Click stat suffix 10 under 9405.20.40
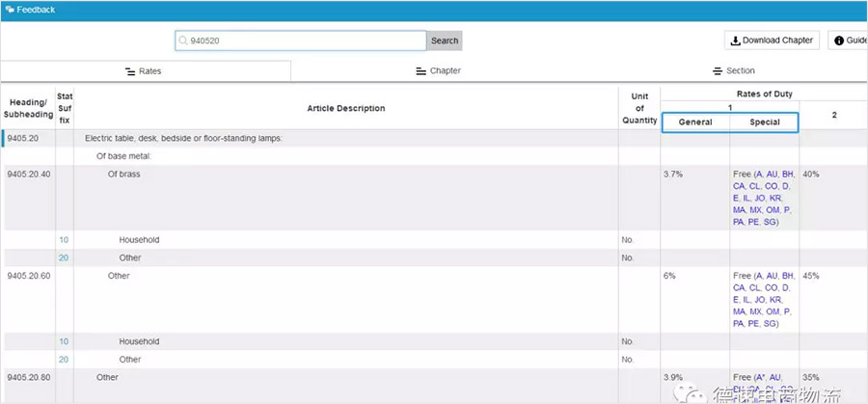 [64, 239]
